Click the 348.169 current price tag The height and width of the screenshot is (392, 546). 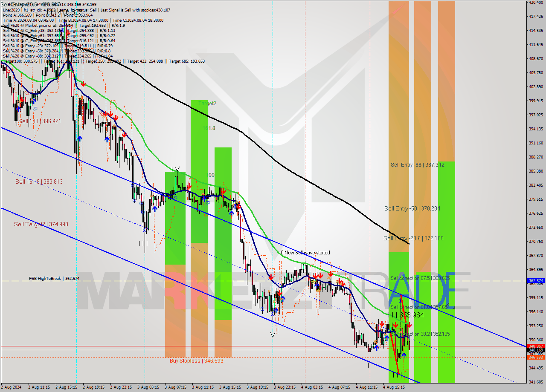(x=536, y=350)
